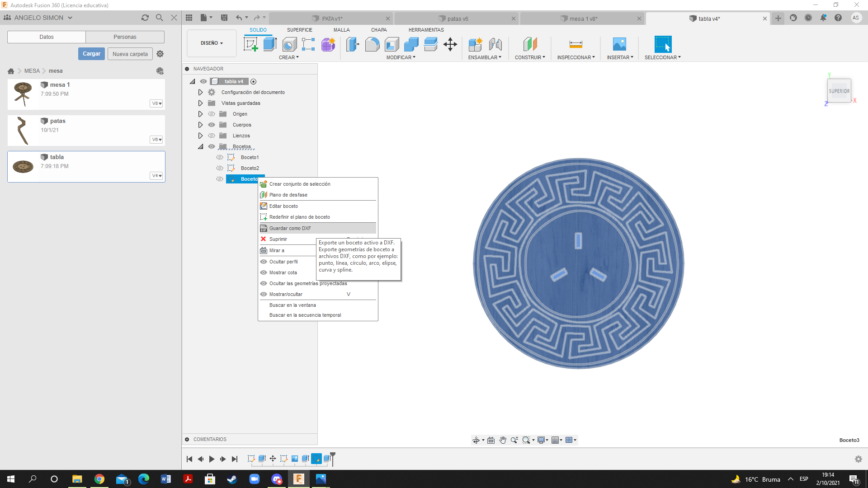868x488 pixels.
Task: Open the data panel grid icon
Action: click(189, 18)
